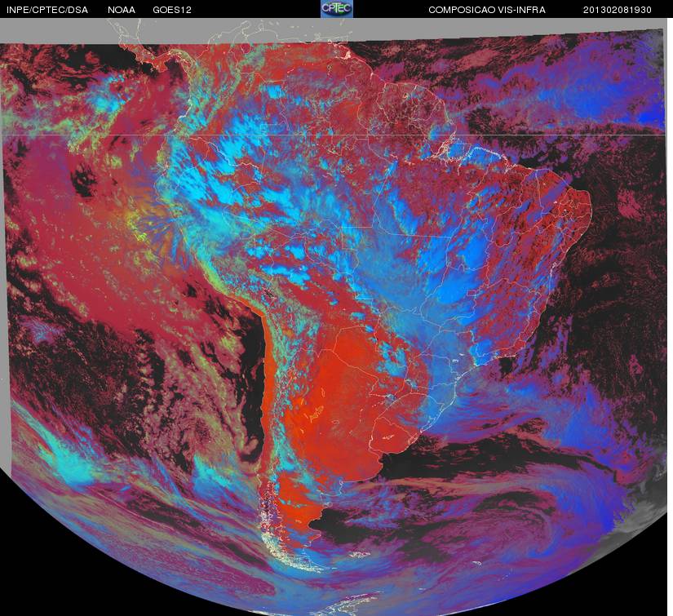Click the COMPOSICAO VIS-INFRA title text
This screenshot has height=616, width=673.
click(487, 10)
